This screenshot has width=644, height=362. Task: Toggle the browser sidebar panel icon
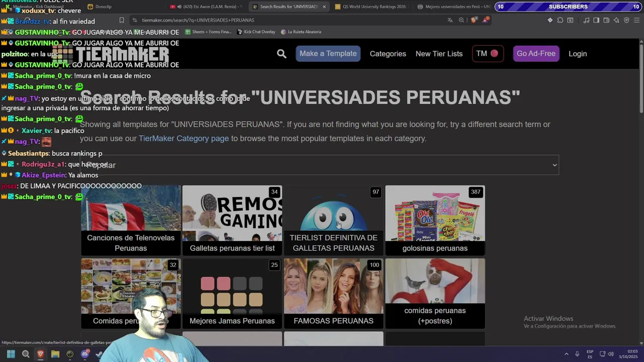pos(596,20)
